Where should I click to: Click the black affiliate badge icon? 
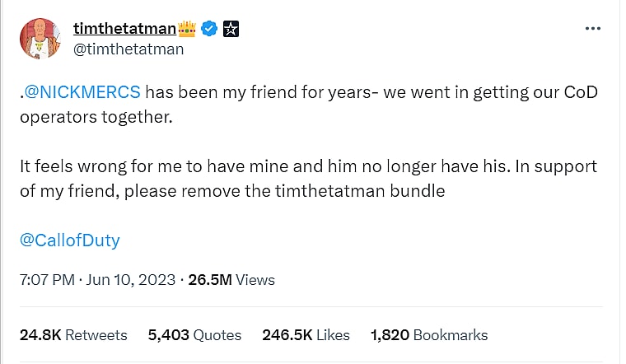pyautogui.click(x=231, y=29)
